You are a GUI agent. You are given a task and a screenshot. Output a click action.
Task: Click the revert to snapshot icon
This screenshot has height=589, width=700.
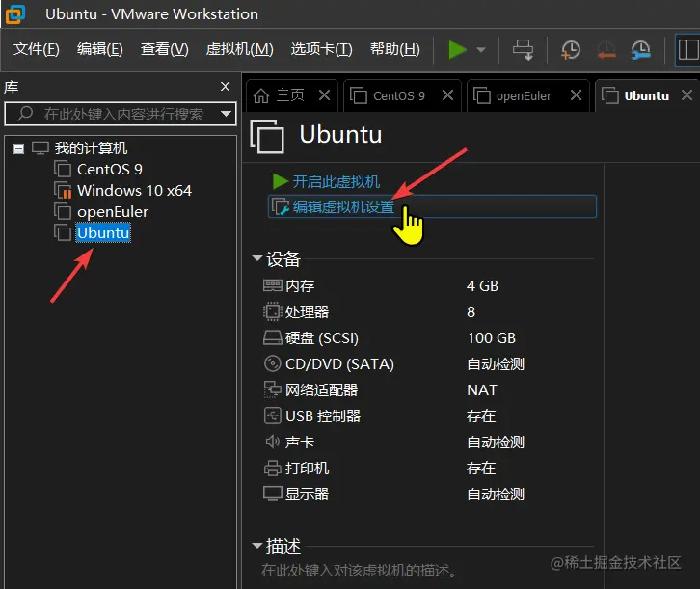pyautogui.click(x=606, y=49)
